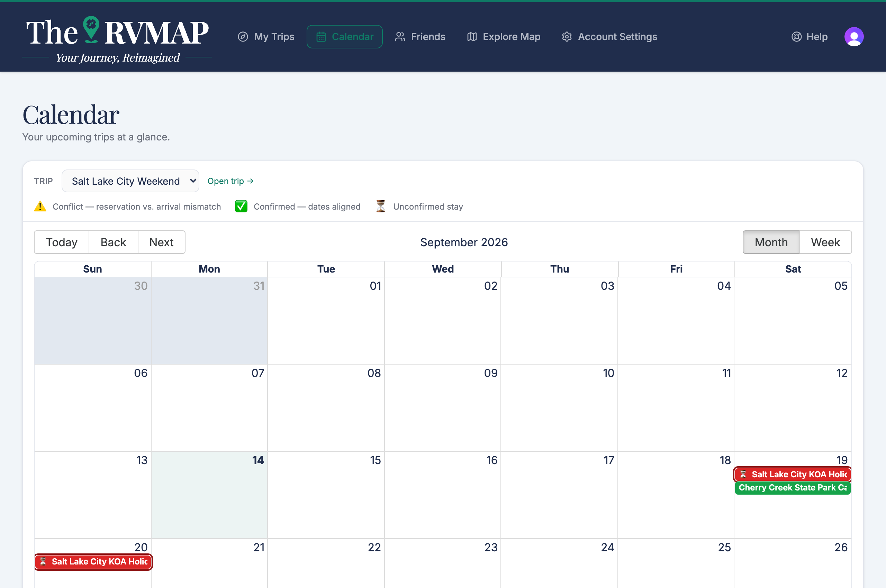
Task: Follow the Open trip link
Action: 230,181
